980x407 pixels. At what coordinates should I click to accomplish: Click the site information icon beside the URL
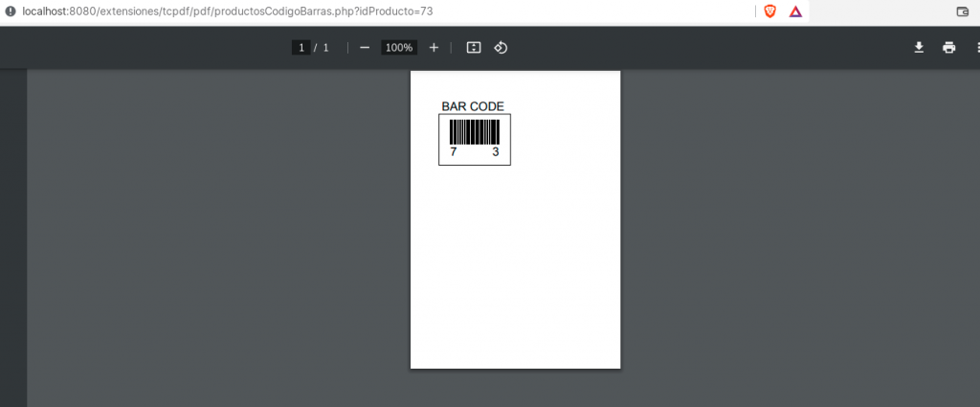pyautogui.click(x=10, y=11)
